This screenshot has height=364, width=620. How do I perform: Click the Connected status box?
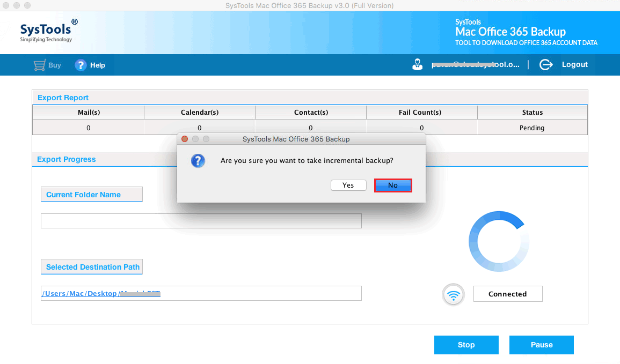tap(508, 294)
